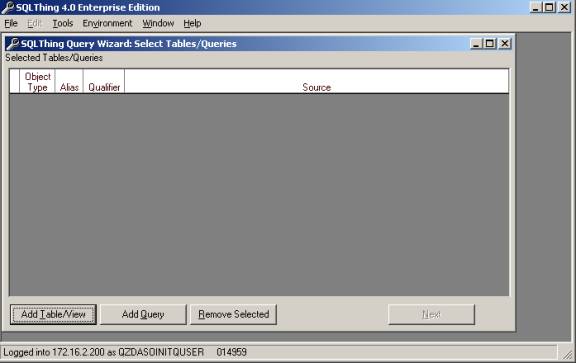
Task: Minimize the Query Wizard child window
Action: [x=476, y=44]
